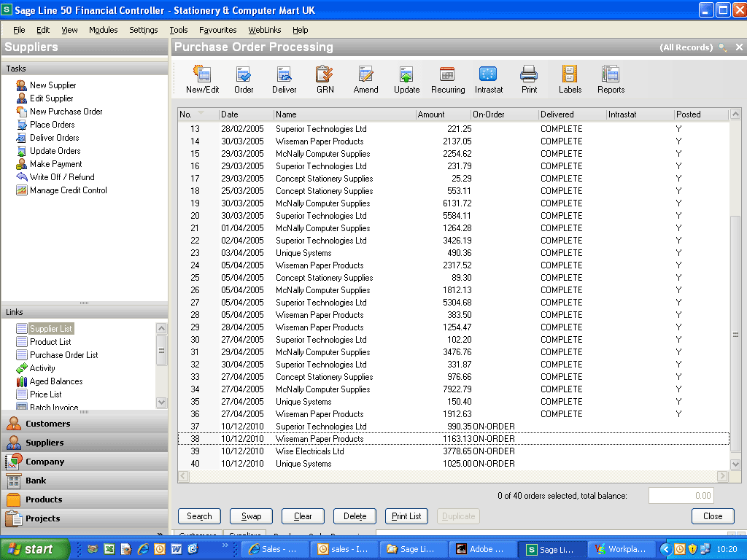Click the total balance field
This screenshot has width=747, height=560.
click(681, 496)
